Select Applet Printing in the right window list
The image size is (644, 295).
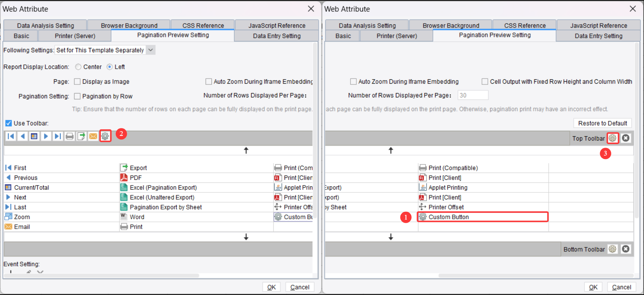click(483, 187)
